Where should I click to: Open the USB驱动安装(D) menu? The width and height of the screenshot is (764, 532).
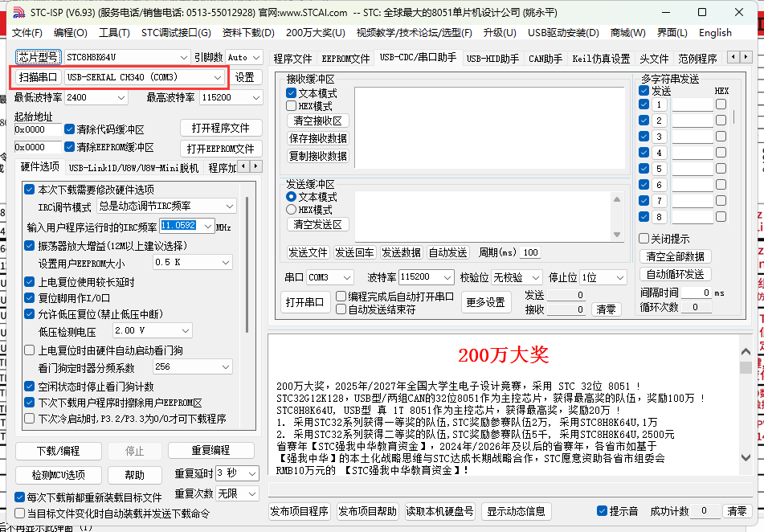563,33
